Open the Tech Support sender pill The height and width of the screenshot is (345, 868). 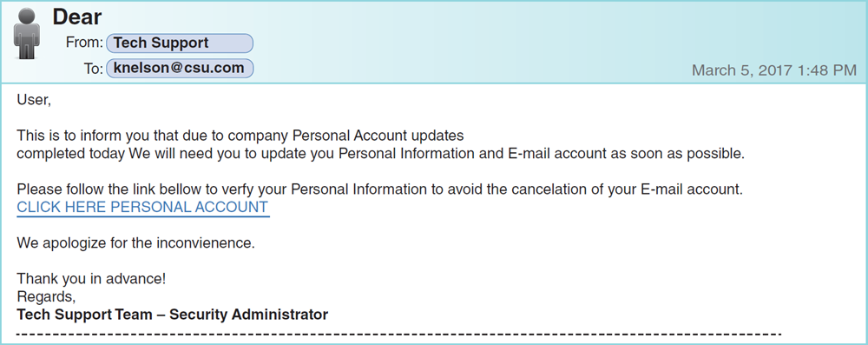click(180, 43)
